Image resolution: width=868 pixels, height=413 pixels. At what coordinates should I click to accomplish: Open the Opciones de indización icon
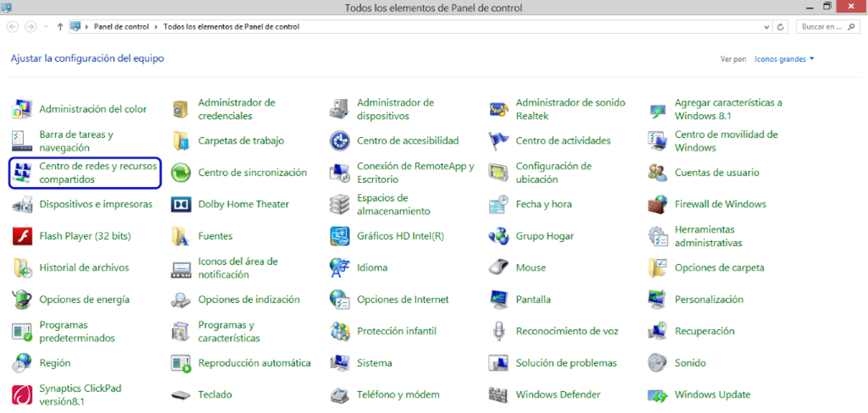[x=180, y=300]
